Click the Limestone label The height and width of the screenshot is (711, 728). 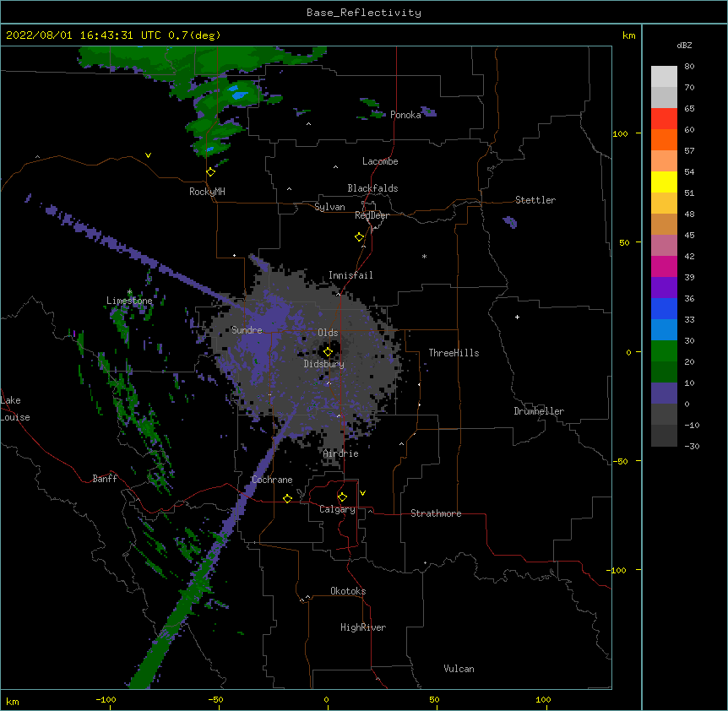click(x=129, y=301)
